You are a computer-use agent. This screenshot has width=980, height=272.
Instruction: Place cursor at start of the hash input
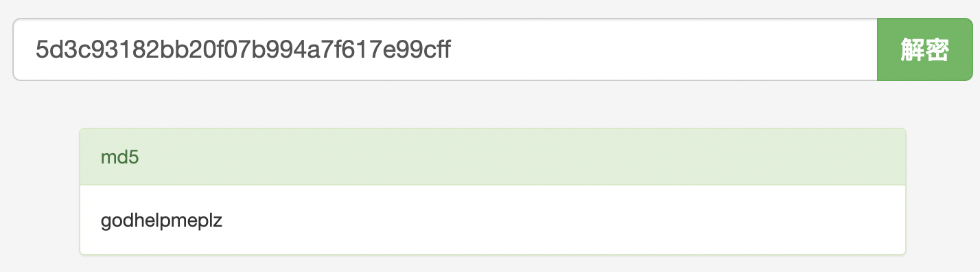coord(36,50)
